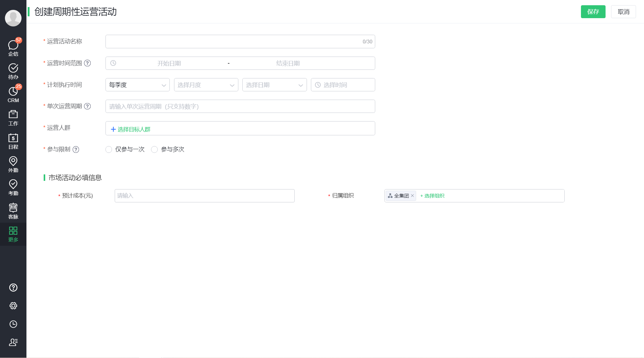This screenshot has width=644, height=358.
Task: Remove the 全集团 organization tag
Action: 412,196
